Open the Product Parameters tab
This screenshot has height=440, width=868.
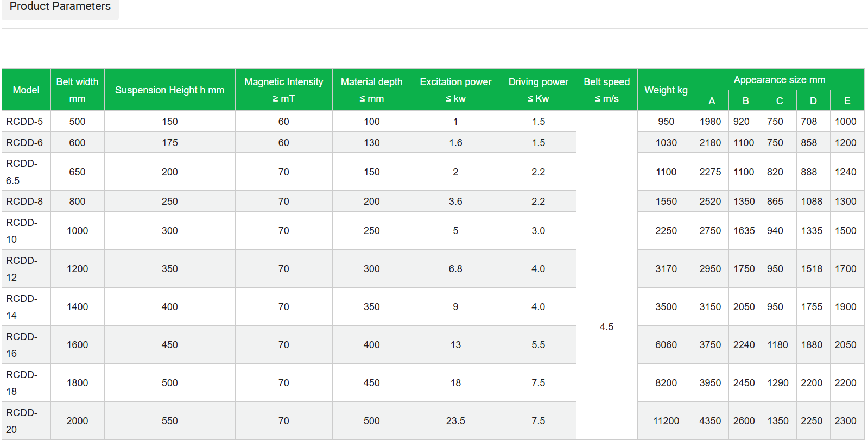point(60,7)
